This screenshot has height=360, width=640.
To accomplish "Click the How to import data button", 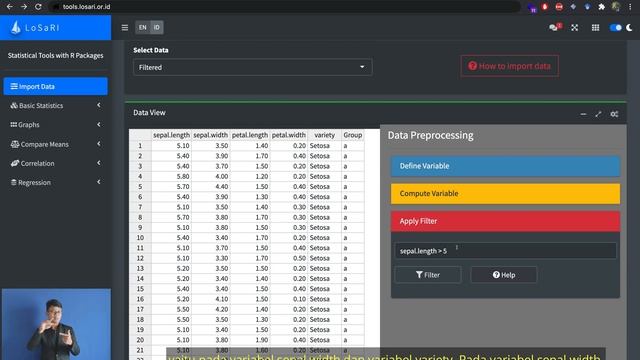I will click(509, 66).
